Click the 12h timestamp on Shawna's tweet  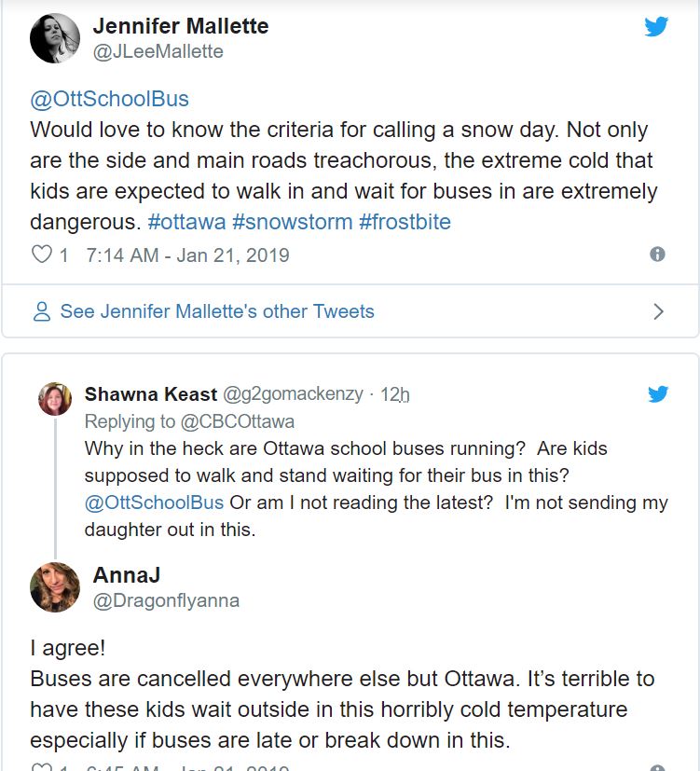pos(394,394)
